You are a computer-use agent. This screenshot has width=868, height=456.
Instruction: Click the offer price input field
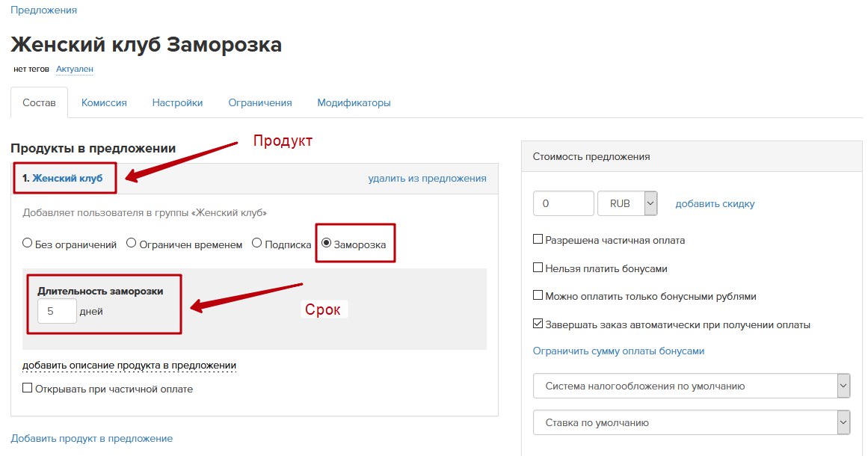point(564,203)
